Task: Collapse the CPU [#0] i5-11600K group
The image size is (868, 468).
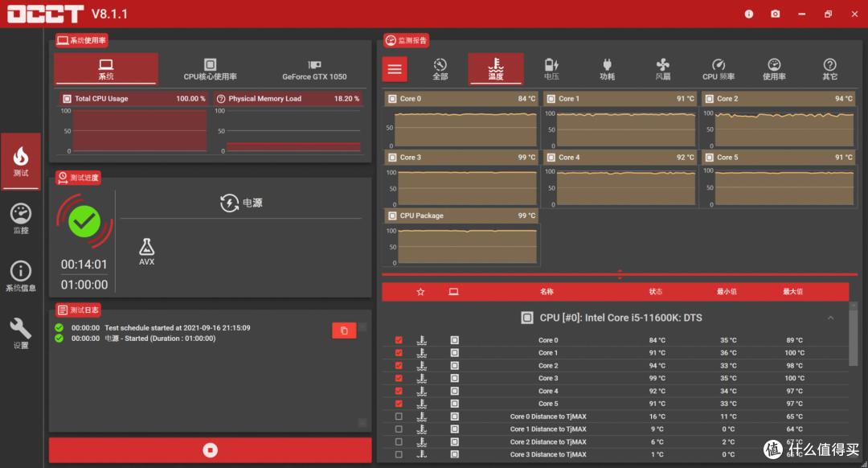Action: pos(830,318)
